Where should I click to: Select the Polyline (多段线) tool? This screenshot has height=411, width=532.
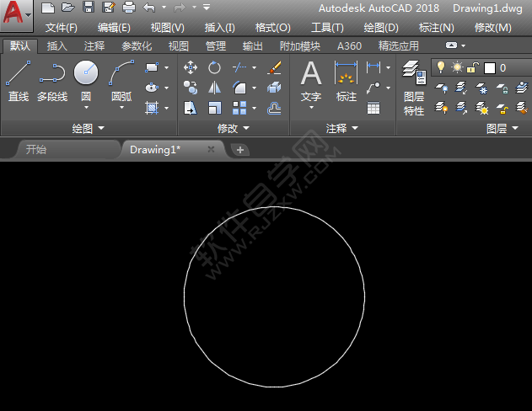coord(52,81)
